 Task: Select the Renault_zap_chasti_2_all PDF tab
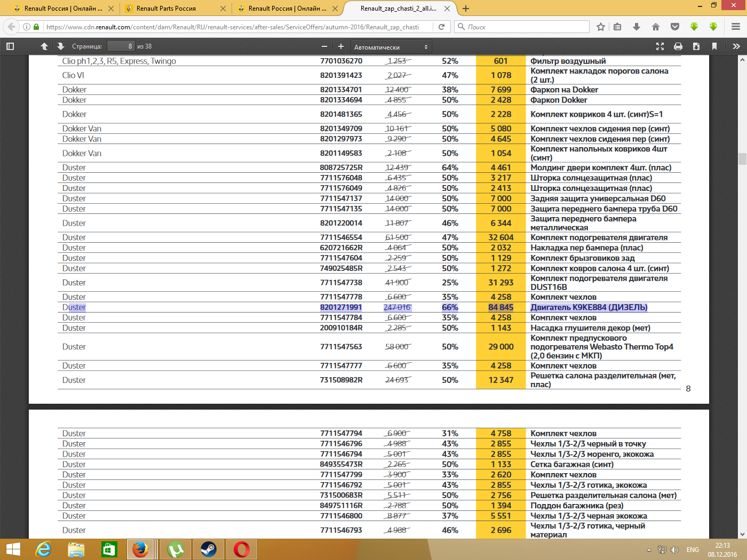[x=398, y=9]
